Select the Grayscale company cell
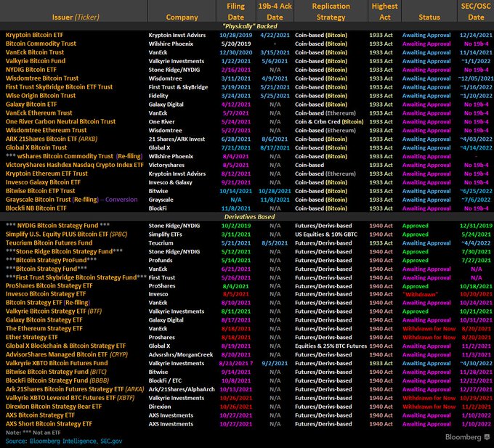Screen dimensions: 494x448 [161, 200]
